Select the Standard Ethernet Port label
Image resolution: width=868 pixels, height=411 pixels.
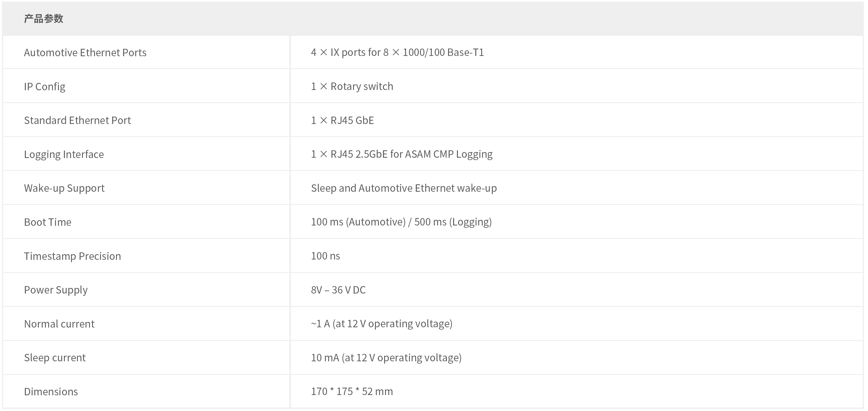(78, 120)
